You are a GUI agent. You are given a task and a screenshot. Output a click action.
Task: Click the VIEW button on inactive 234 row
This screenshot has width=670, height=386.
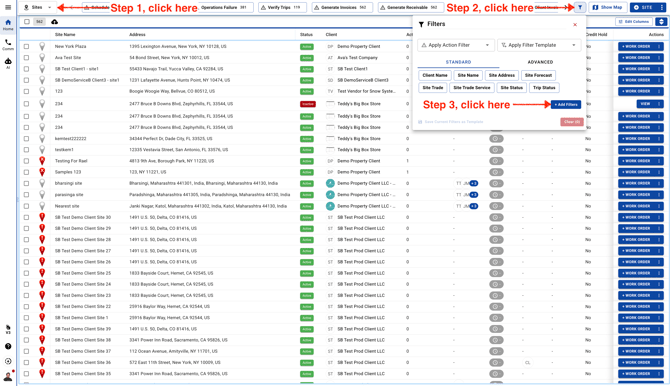click(x=645, y=104)
